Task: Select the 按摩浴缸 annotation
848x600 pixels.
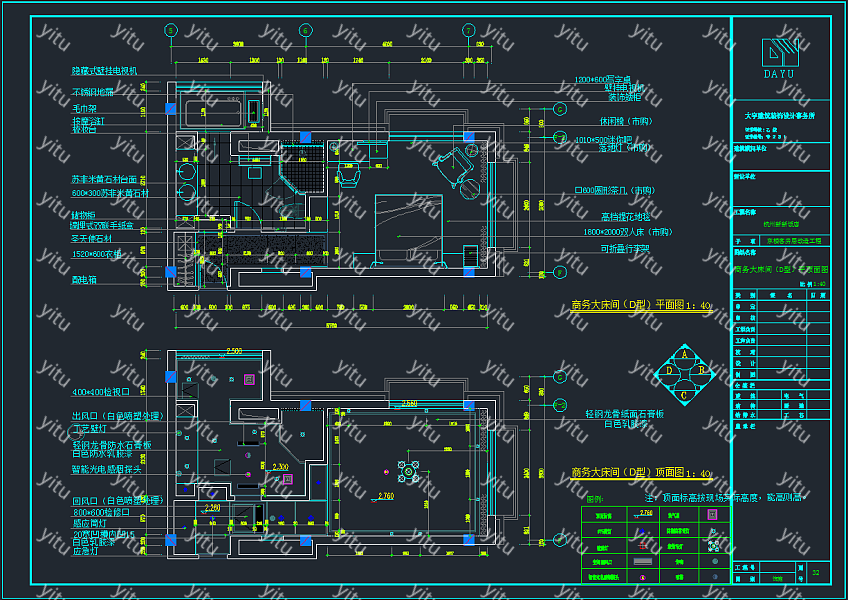Action: pyautogui.click(x=88, y=121)
